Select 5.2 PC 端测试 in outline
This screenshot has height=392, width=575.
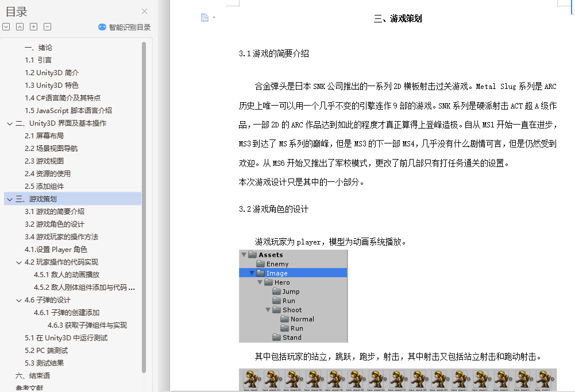(46, 351)
